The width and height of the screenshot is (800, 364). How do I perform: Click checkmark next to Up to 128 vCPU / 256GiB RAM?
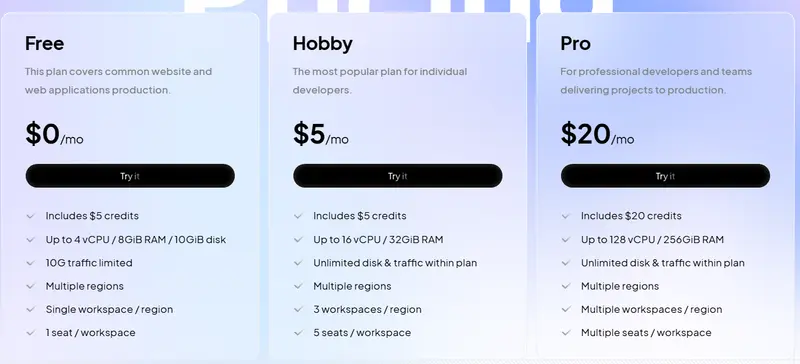click(565, 239)
